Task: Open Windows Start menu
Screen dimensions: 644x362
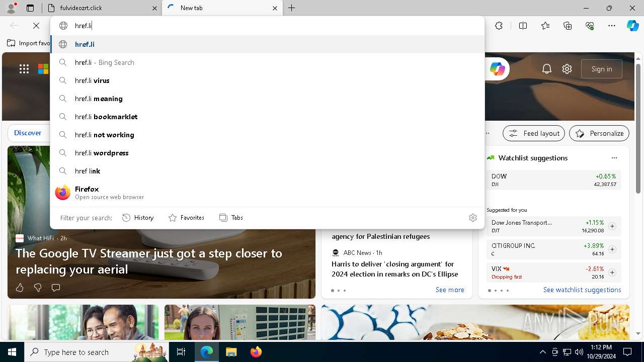Action: click(12, 352)
